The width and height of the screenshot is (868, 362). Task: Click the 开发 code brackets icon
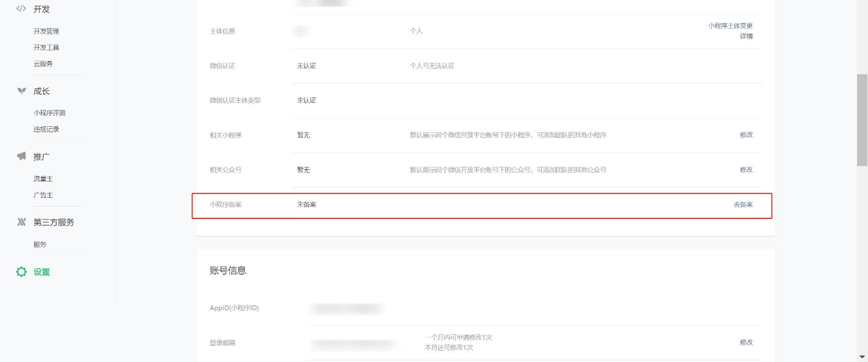tap(21, 9)
